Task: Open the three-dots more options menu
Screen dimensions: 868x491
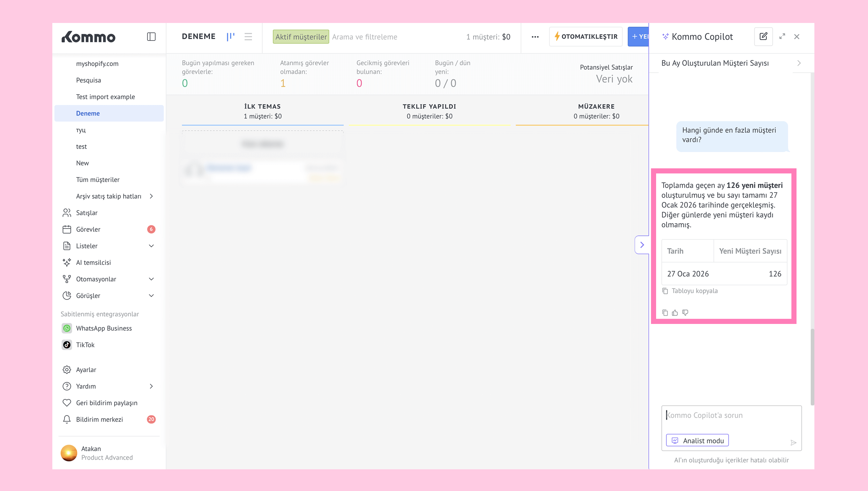Action: tap(535, 37)
